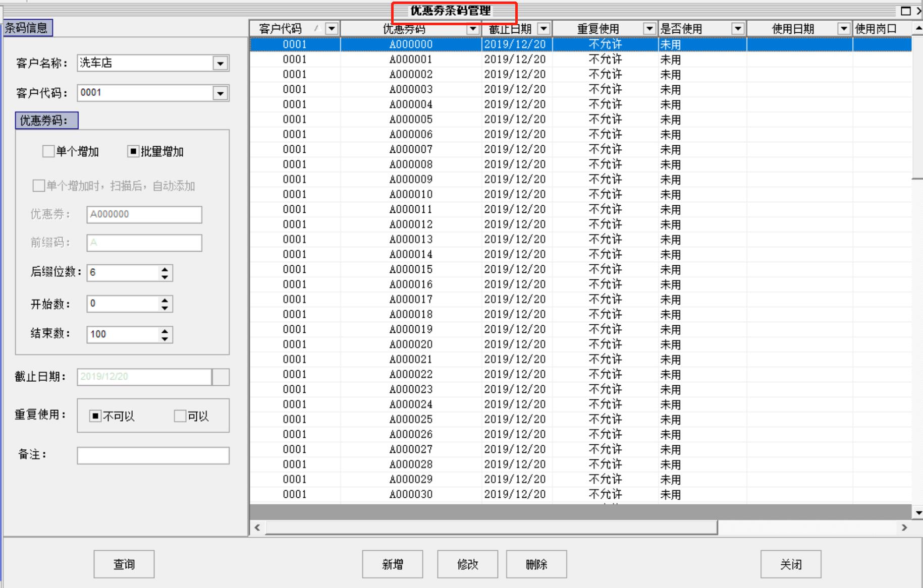The height and width of the screenshot is (588, 923).
Task: Switch to the 条码信息 tab
Action: click(27, 28)
